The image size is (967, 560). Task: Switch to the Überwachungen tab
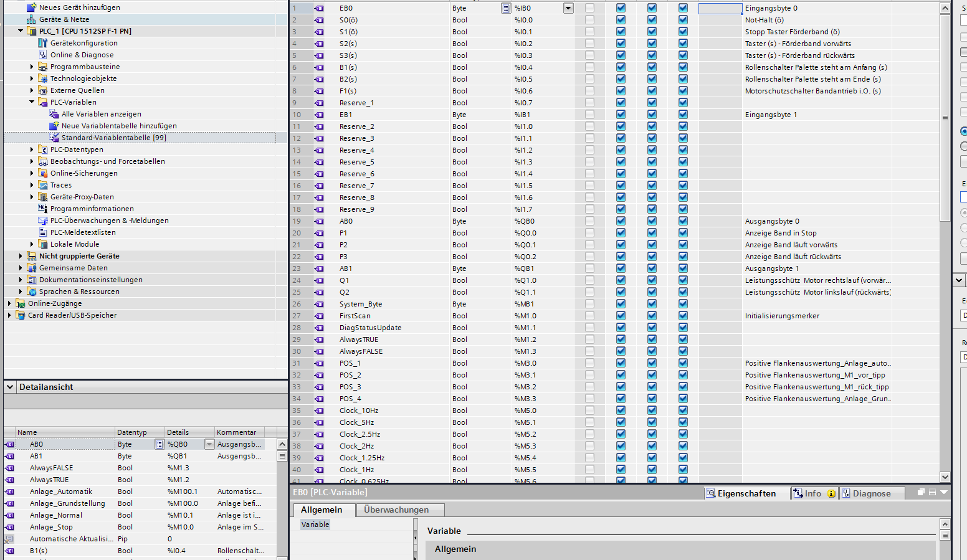tap(396, 510)
